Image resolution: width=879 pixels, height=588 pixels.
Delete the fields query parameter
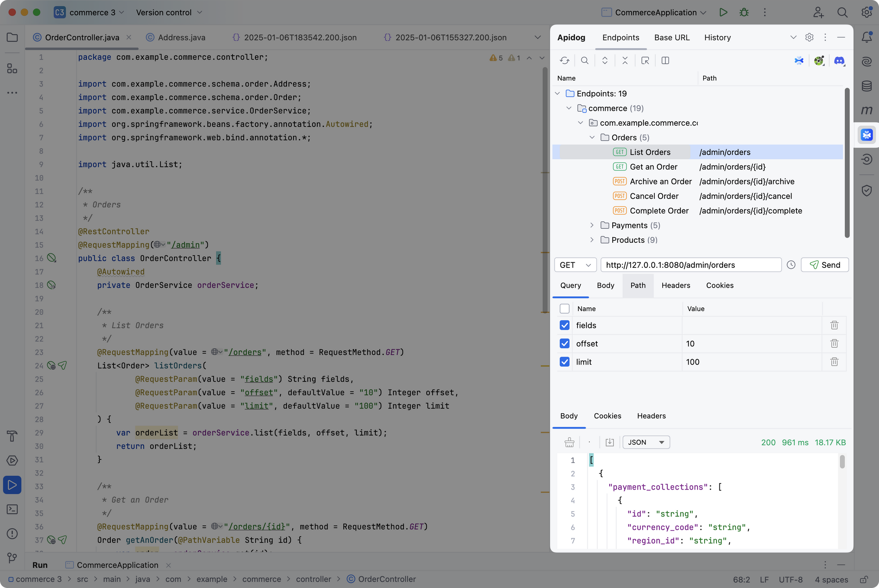834,325
